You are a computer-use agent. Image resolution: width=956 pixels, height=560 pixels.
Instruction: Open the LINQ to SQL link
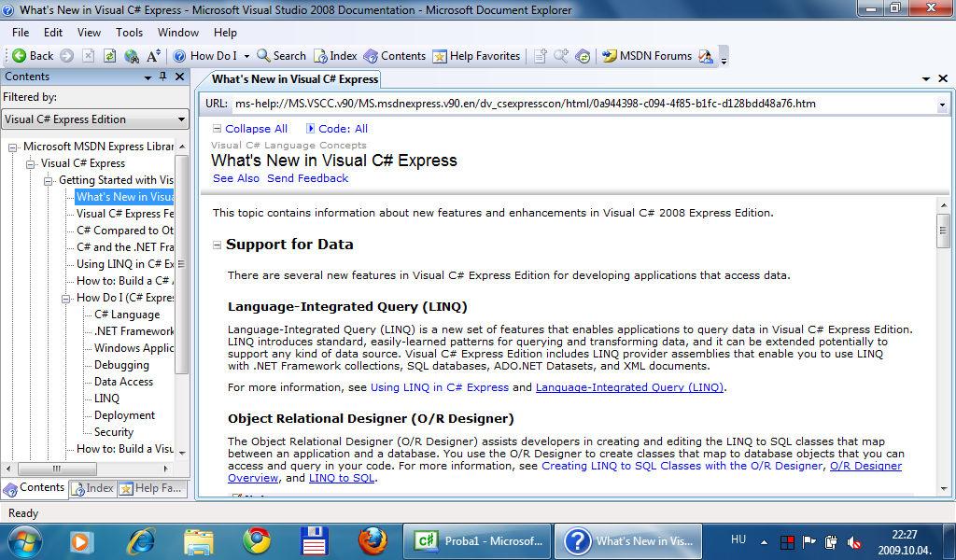[x=342, y=479]
